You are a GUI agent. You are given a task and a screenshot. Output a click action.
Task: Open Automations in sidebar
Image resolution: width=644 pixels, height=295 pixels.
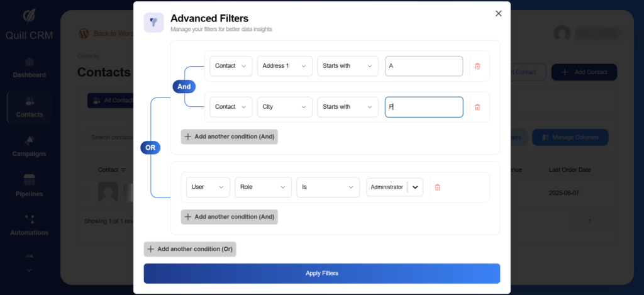click(29, 225)
